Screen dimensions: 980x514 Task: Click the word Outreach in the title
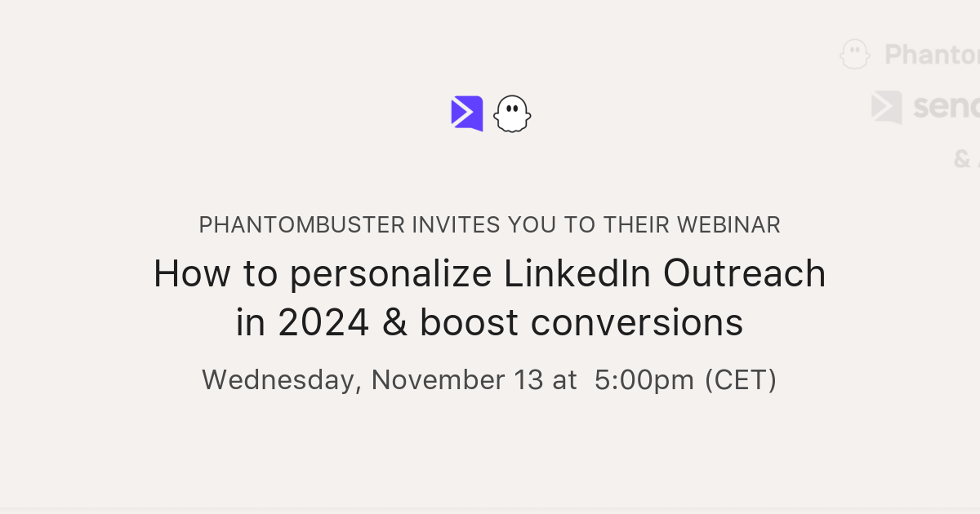pos(744,274)
